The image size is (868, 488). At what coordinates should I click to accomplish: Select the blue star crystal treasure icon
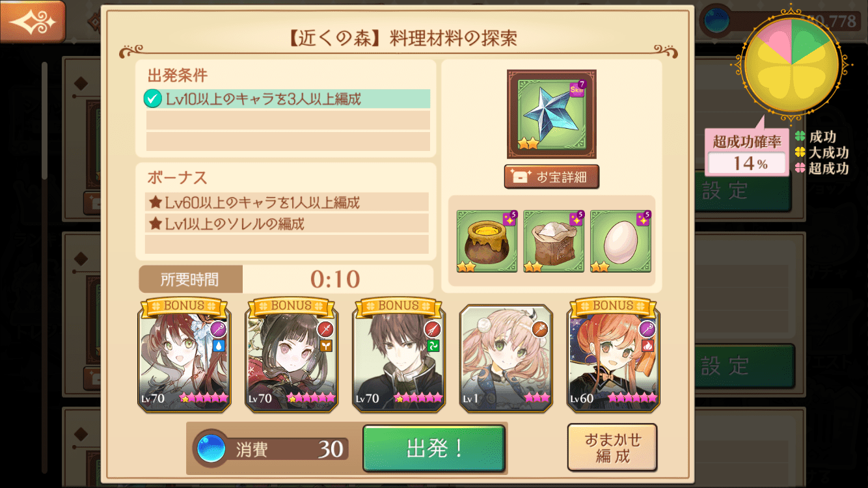[552, 115]
